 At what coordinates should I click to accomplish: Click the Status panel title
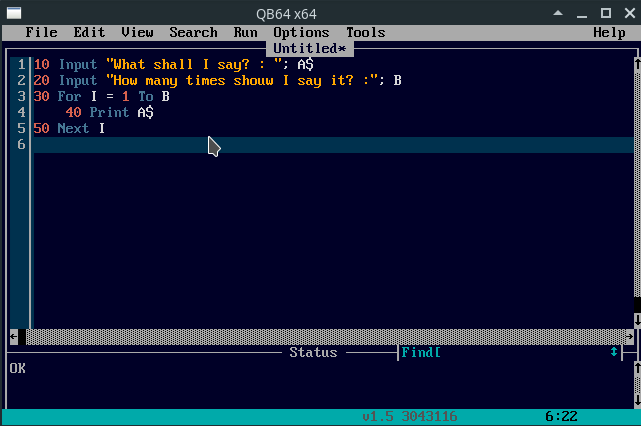(x=313, y=352)
